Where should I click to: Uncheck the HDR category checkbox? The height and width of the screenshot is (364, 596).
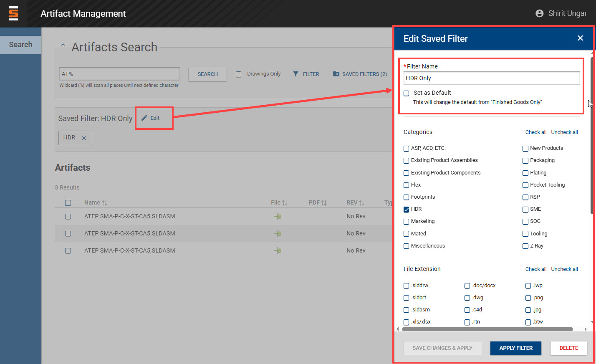(406, 210)
